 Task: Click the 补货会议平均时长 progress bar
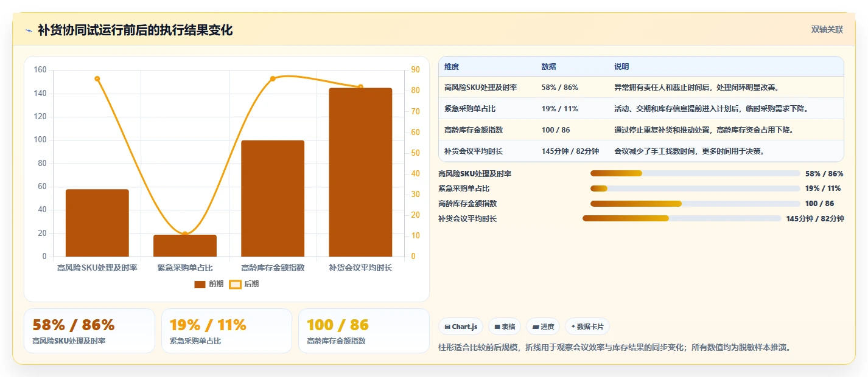(682, 218)
